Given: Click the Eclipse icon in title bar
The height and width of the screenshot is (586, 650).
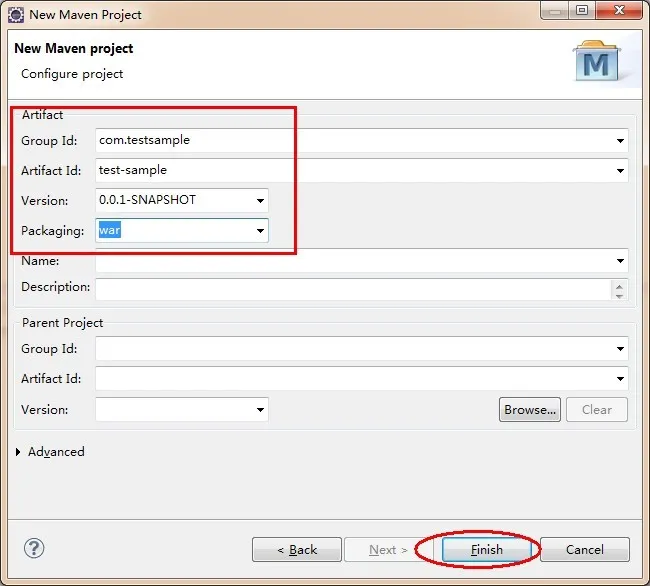Looking at the screenshot, I should (x=15, y=15).
